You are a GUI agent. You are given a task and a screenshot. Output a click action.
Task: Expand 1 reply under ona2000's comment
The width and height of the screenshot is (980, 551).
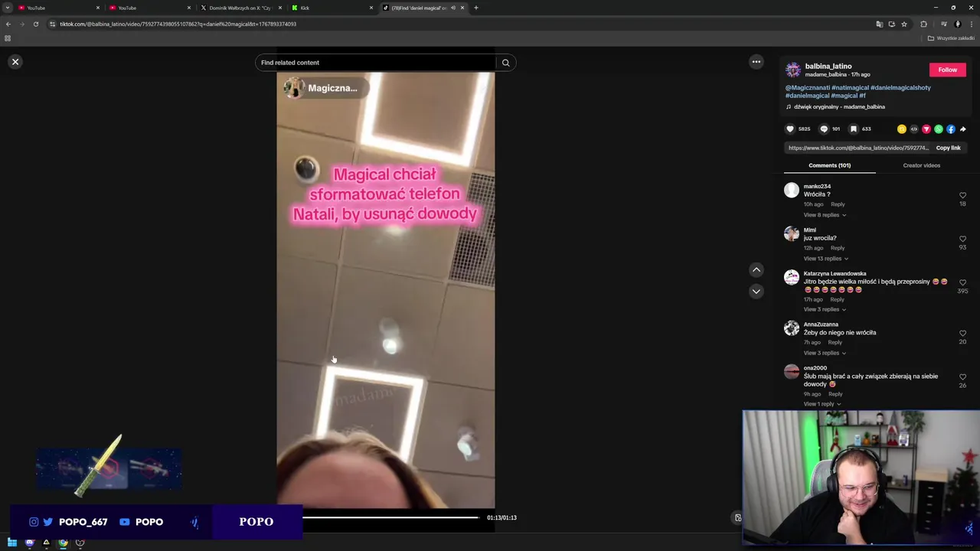pyautogui.click(x=822, y=404)
